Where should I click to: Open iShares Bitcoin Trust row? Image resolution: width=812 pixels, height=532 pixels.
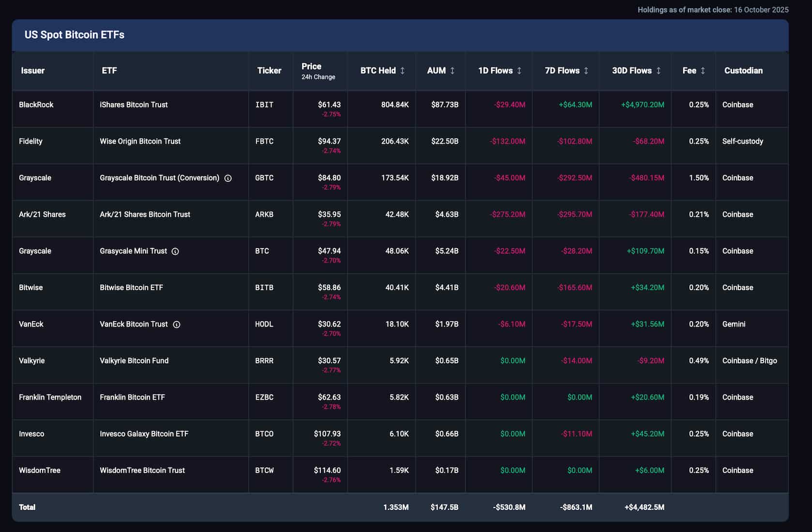pos(134,105)
